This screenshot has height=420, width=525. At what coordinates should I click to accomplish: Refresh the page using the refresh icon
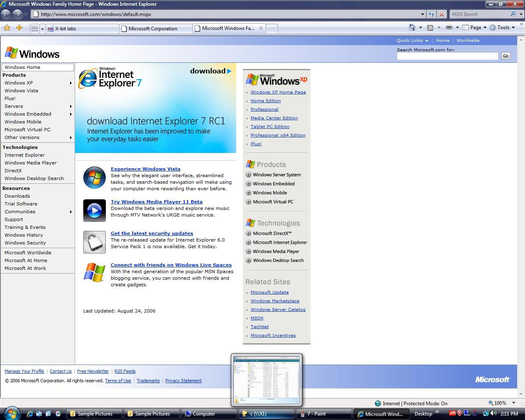[x=431, y=14]
